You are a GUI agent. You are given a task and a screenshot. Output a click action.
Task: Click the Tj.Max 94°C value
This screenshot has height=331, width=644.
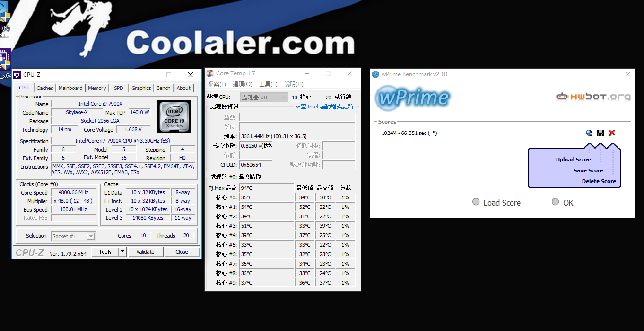(x=266, y=188)
